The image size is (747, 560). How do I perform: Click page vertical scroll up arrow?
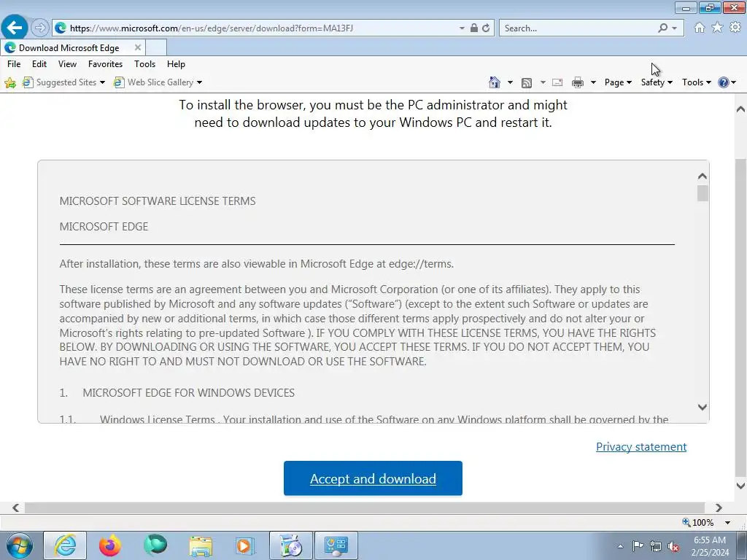pyautogui.click(x=740, y=109)
